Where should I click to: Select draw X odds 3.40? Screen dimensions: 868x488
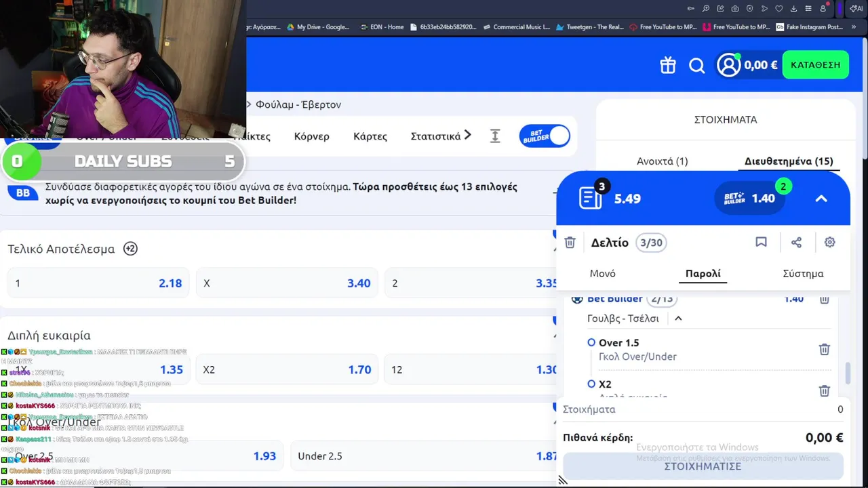point(287,283)
